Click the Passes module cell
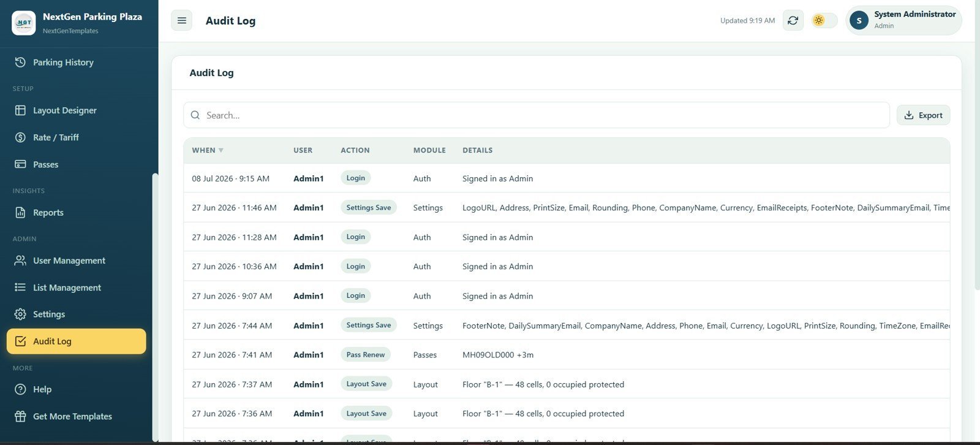The image size is (980, 445). pyautogui.click(x=425, y=355)
